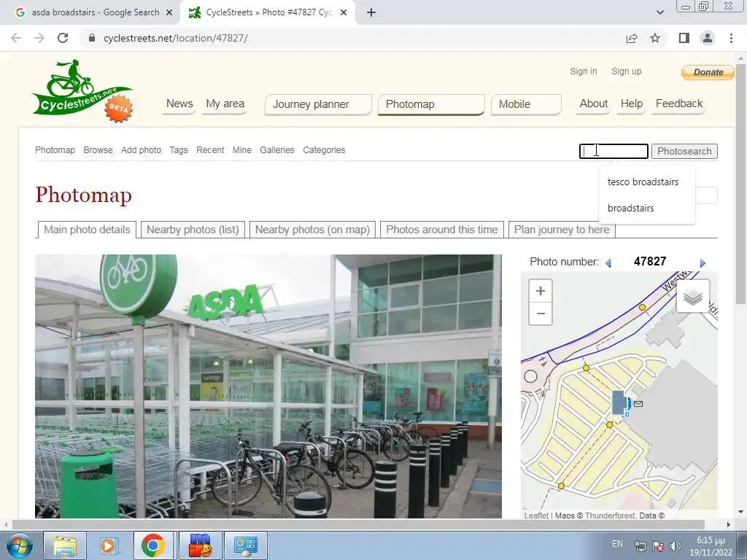Select 'broadstairs' autocomplete suggestion
This screenshot has height=560, width=747.
tap(630, 208)
